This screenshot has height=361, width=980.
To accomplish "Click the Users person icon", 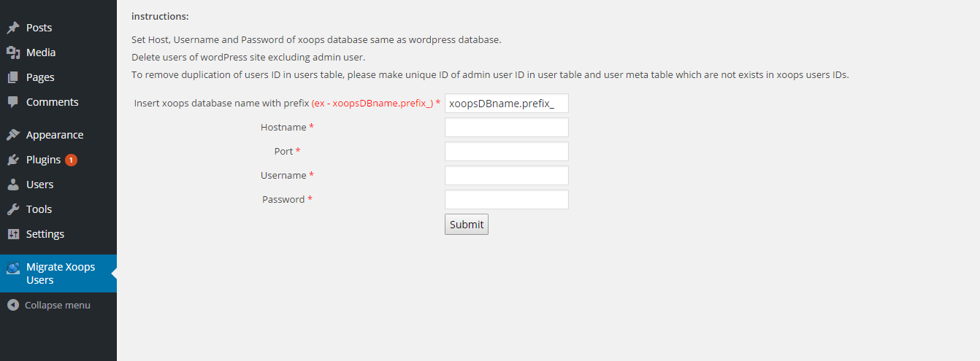I will [13, 185].
